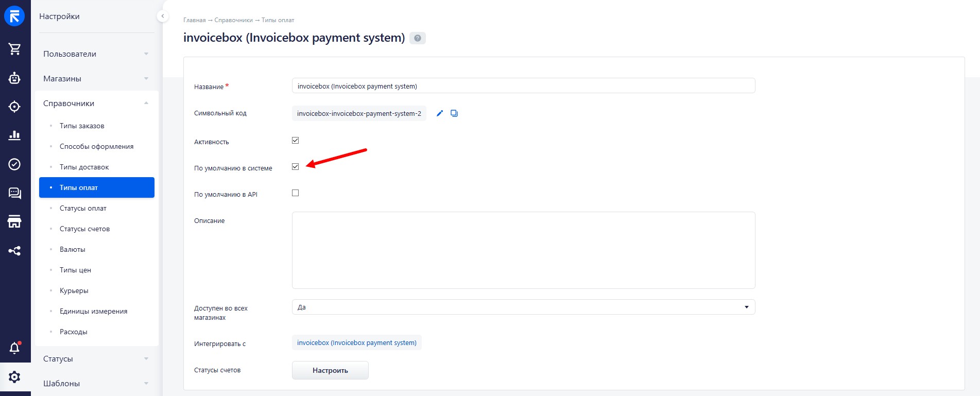Viewport: 980px width, 396px height.
Task: Expand the Пользователи section
Action: pyautogui.click(x=97, y=54)
